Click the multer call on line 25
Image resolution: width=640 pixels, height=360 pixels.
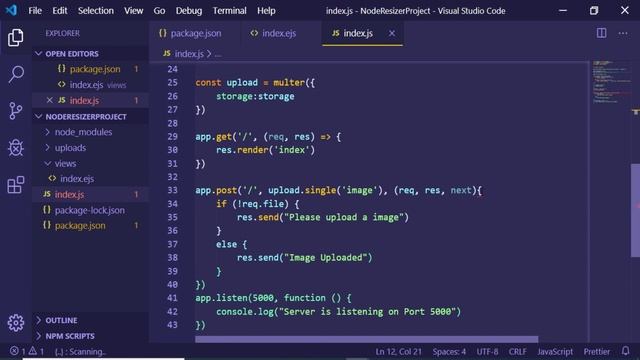point(289,82)
